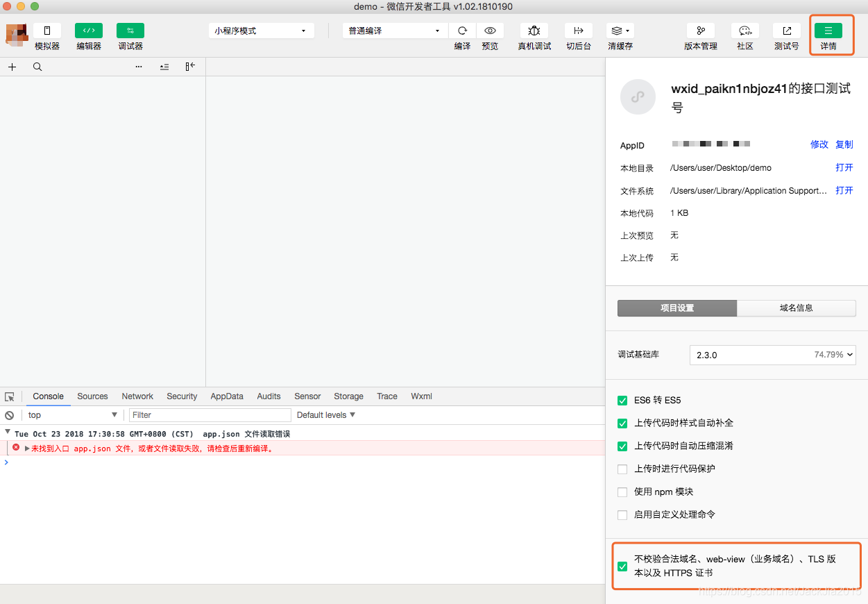868x604 pixels.
Task: Switch to the Console tab
Action: tap(49, 396)
